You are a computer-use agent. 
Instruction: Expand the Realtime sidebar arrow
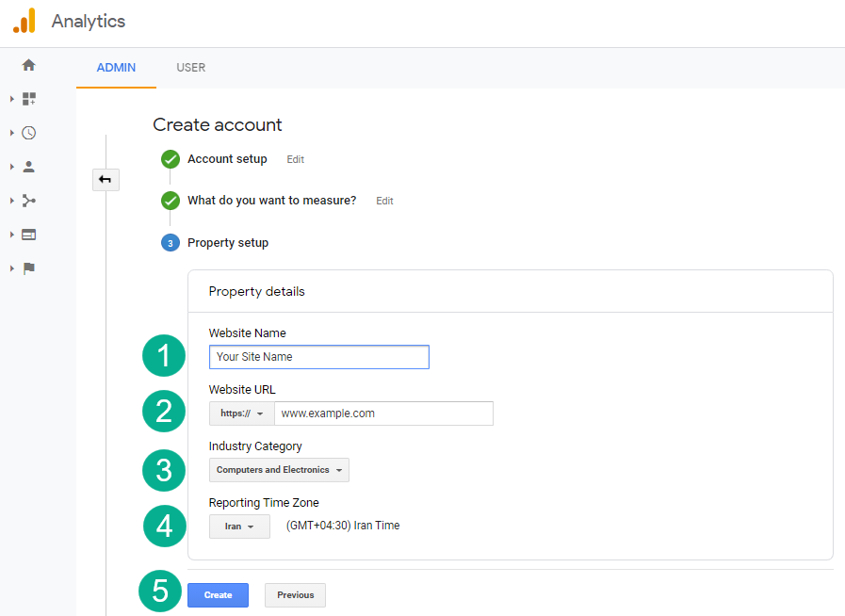(x=12, y=133)
